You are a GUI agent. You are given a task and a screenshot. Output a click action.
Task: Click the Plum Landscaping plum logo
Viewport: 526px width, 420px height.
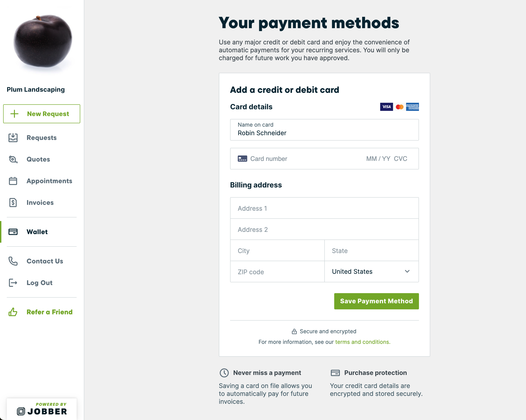[x=43, y=41]
